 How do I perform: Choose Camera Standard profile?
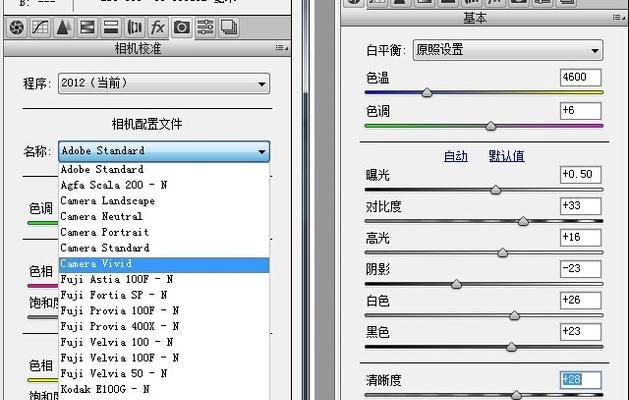(x=164, y=248)
